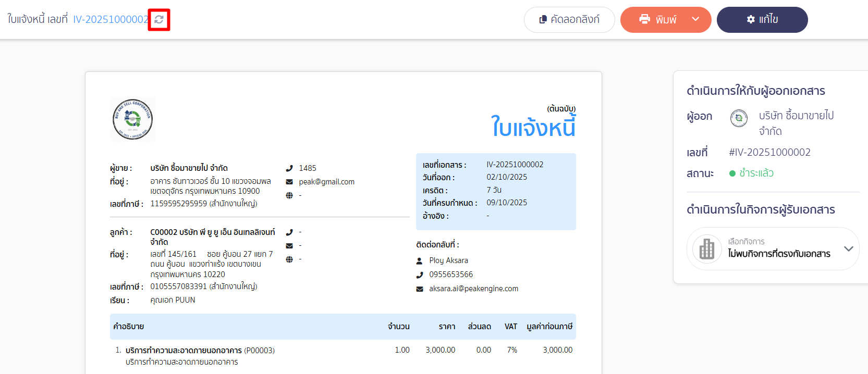Click the seller tax ID 1159595295959
The height and width of the screenshot is (374, 868).
[179, 204]
